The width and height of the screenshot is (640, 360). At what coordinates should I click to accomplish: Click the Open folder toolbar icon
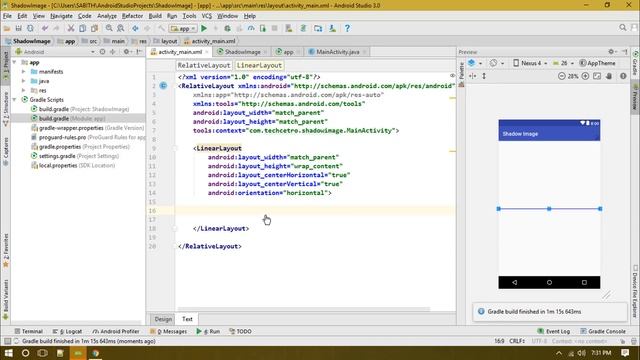pyautogui.click(x=7, y=29)
